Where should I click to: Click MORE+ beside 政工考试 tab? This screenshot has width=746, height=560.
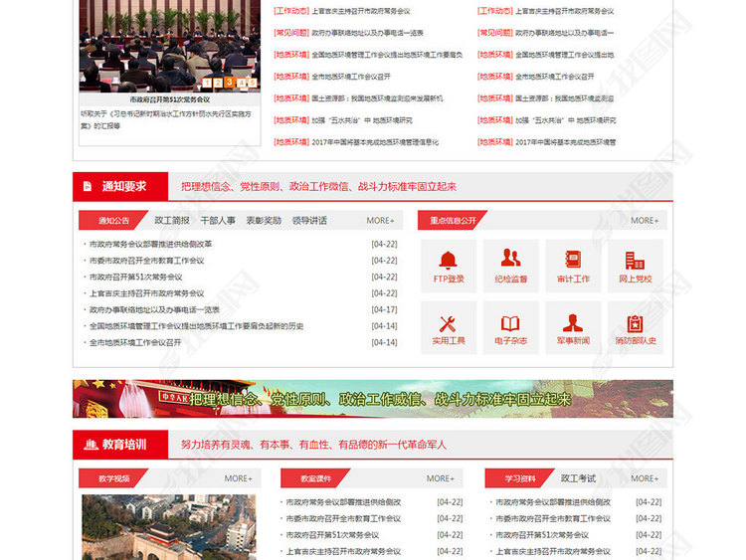pyautogui.click(x=645, y=478)
